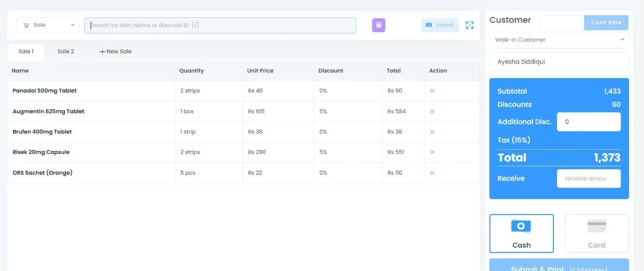Click Submit & Print button
Image resolution: width=644 pixels, height=271 pixels.
[x=559, y=265]
